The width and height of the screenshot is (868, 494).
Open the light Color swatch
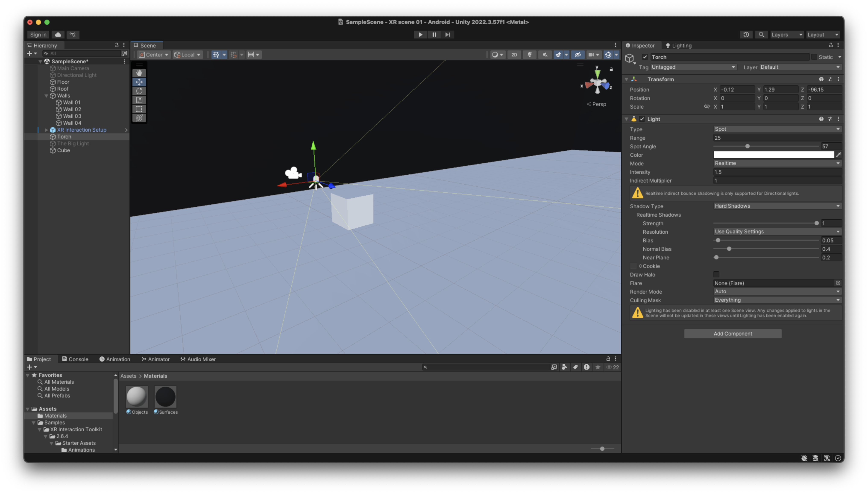click(773, 155)
